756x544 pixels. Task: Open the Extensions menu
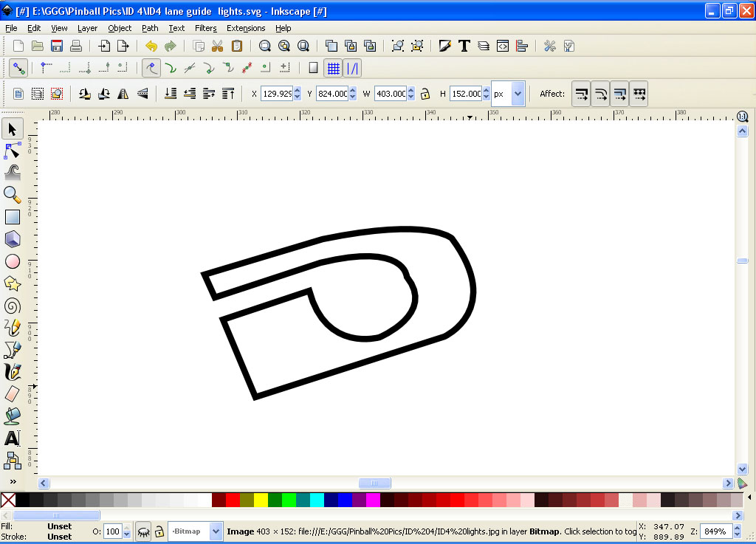pos(246,28)
